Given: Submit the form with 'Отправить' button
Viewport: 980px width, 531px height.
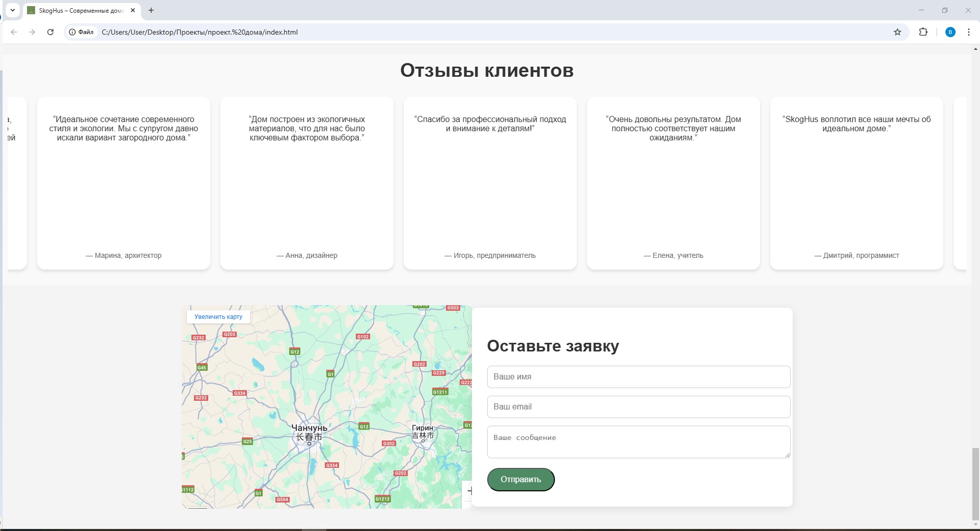Looking at the screenshot, I should coord(521,480).
